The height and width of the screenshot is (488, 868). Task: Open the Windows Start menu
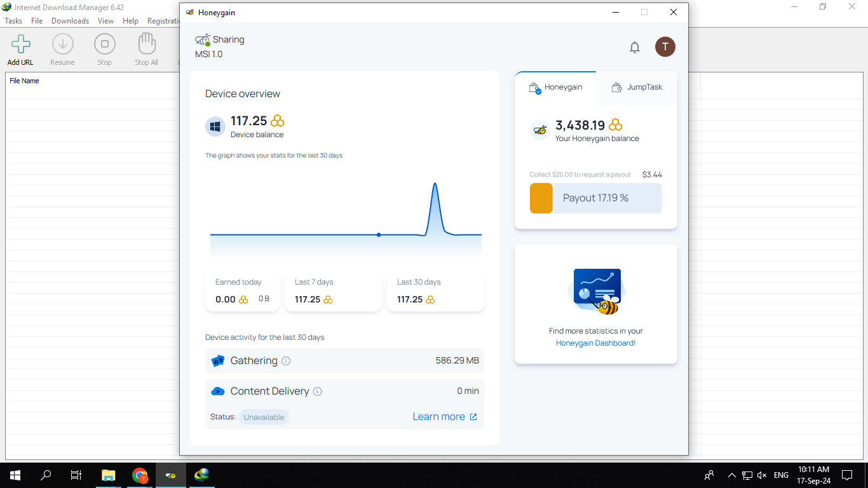tap(15, 475)
